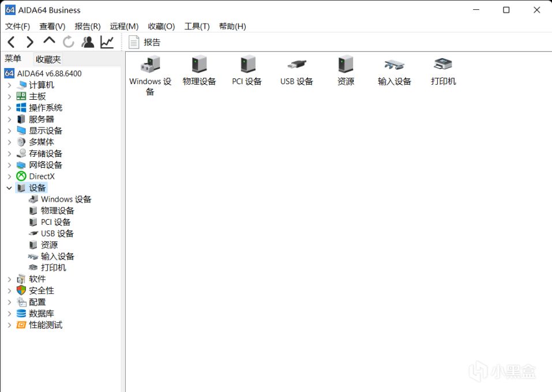Open 物理设备 icon in the right pane

(x=199, y=70)
